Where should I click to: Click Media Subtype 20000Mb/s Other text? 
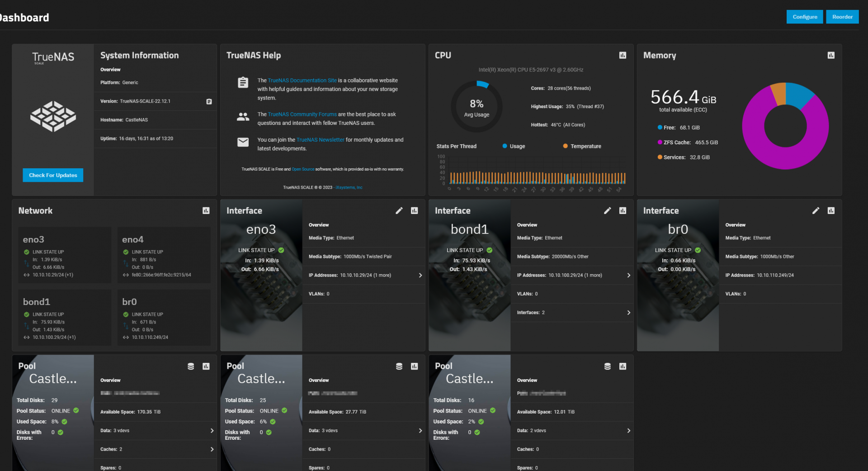(552, 257)
